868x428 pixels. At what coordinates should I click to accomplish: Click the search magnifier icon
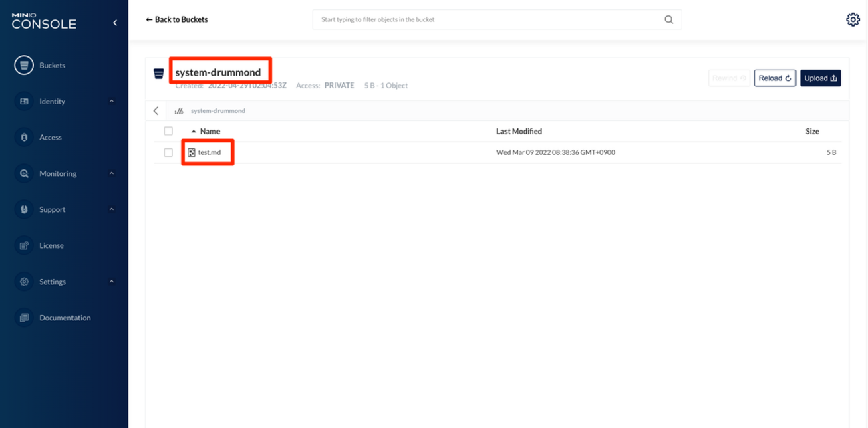coord(668,20)
